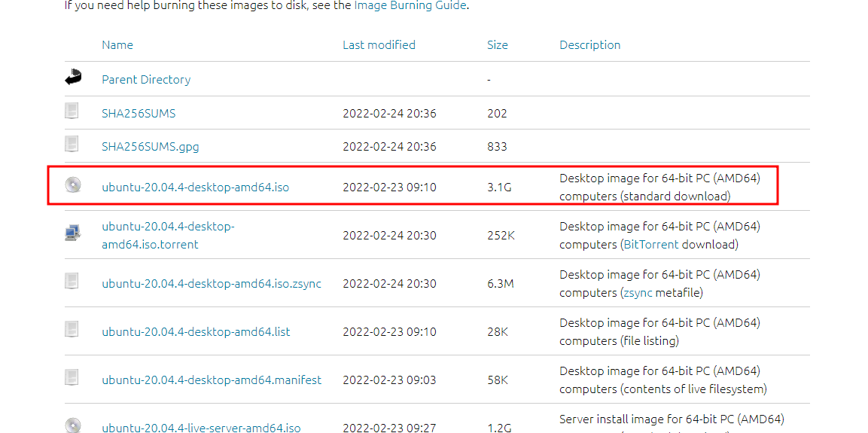Select the 6.3M size cell
The image size is (868, 433).
[501, 283]
